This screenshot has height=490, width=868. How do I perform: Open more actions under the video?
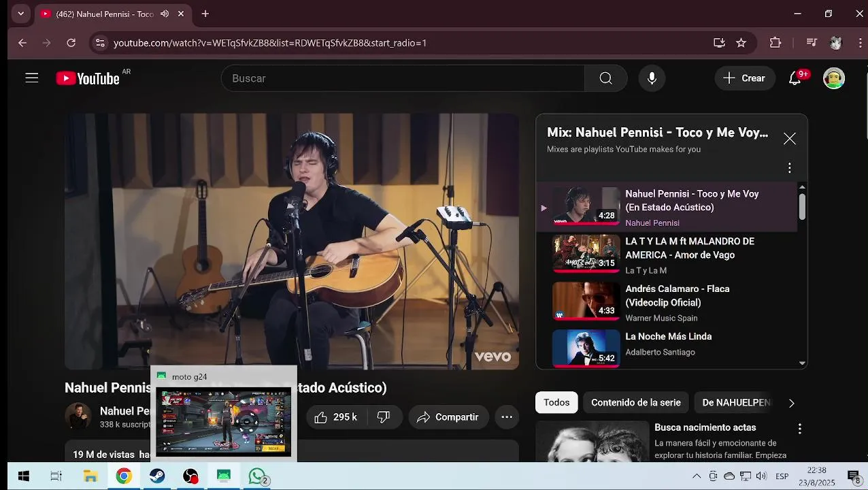point(507,417)
